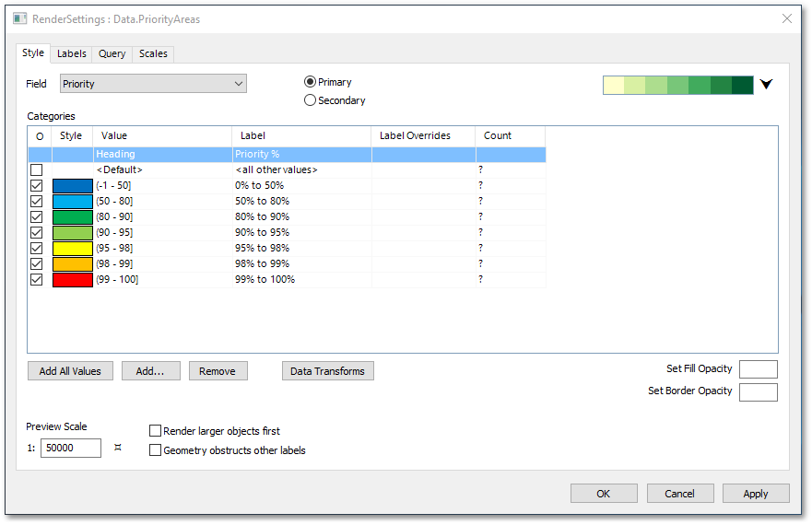Viewport: 812px width, 525px height.
Task: Click the '99% to 100%' label cell
Action: pyautogui.click(x=302, y=280)
